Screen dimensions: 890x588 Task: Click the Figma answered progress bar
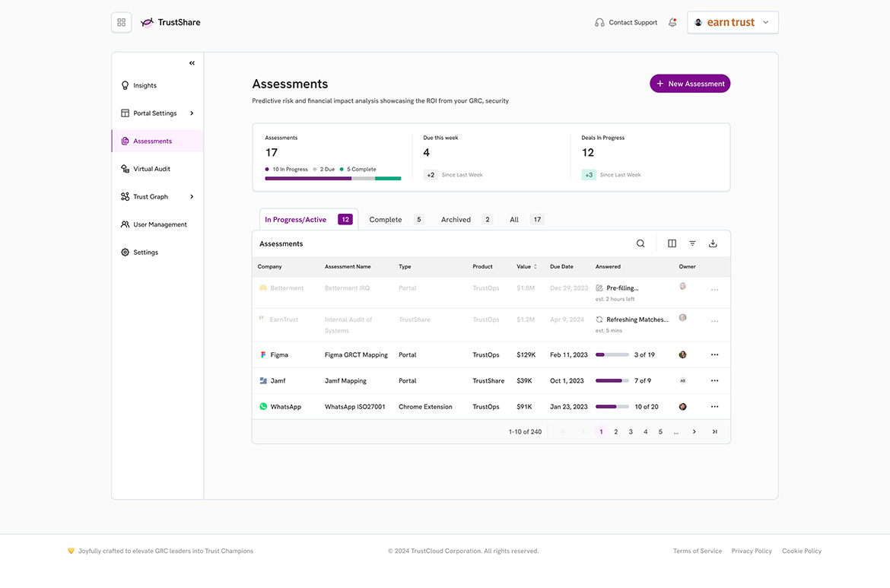[612, 354]
